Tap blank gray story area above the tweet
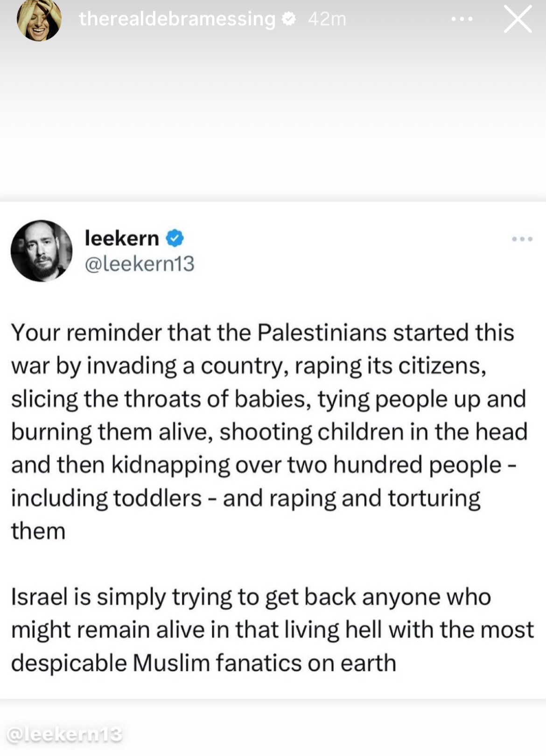Image resolution: width=546 pixels, height=756 pixels. tap(273, 117)
